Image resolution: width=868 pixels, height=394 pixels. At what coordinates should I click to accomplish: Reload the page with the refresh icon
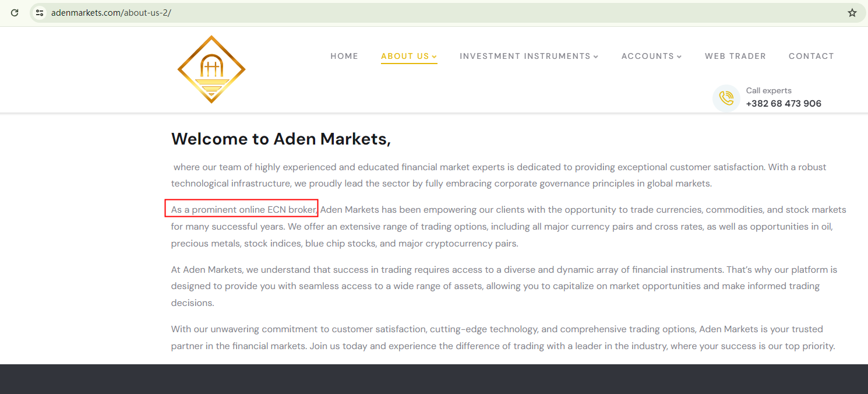click(x=15, y=12)
